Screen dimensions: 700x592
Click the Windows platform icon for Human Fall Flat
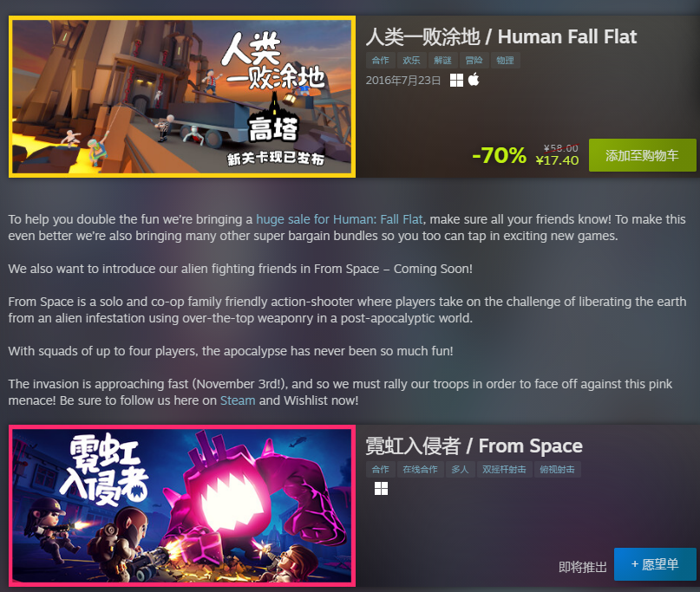(456, 81)
